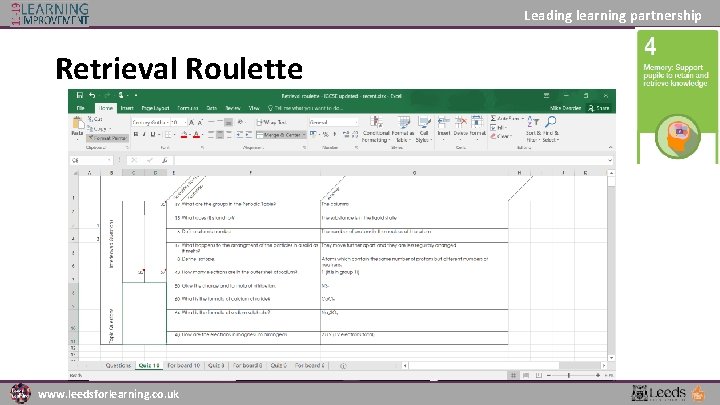720x405 pixels.
Task: Click the formula bar input field
Action: click(390, 160)
